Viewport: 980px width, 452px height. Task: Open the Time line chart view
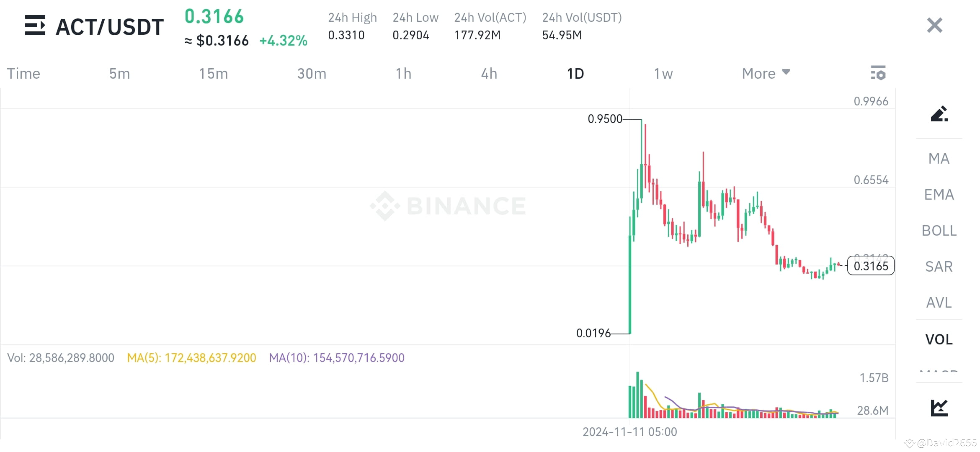pos(23,73)
